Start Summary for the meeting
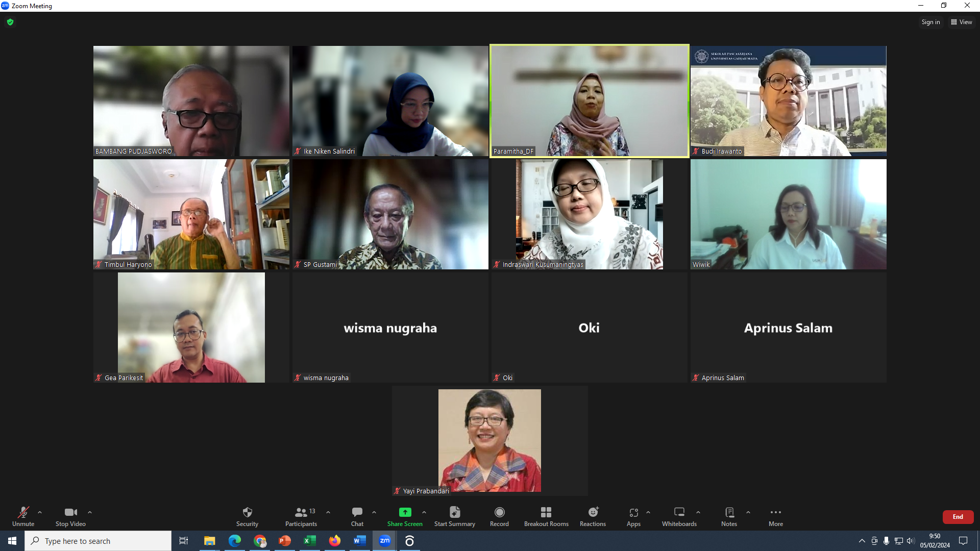 (x=454, y=516)
